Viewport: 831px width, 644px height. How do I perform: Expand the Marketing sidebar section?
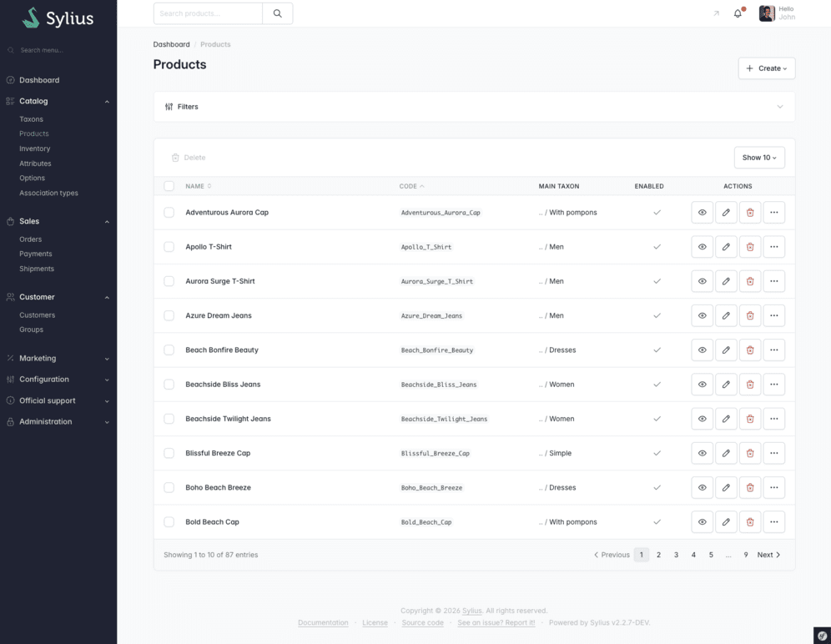point(58,359)
